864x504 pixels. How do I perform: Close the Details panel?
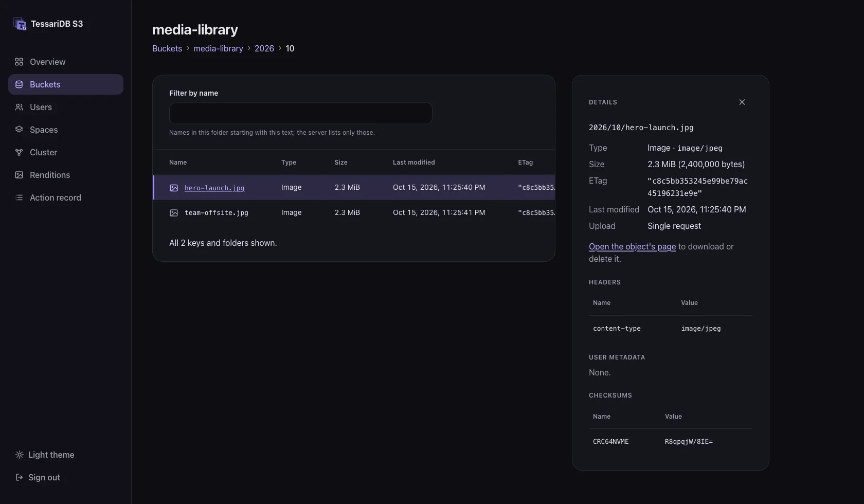(742, 102)
